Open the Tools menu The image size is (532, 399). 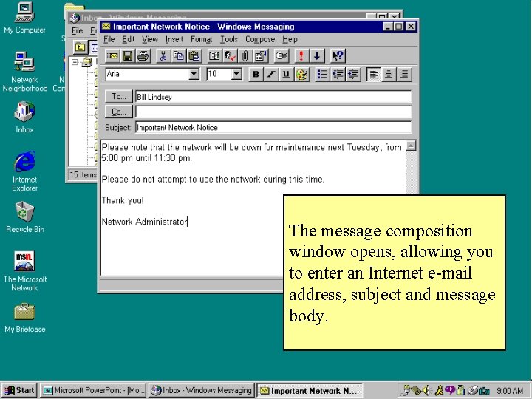coord(229,39)
